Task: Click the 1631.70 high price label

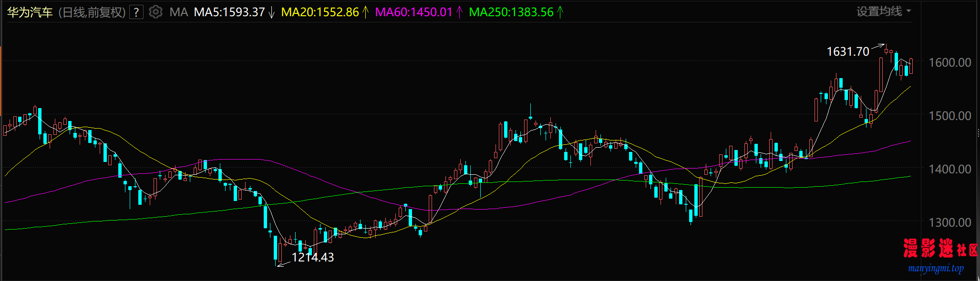Action: [x=847, y=51]
